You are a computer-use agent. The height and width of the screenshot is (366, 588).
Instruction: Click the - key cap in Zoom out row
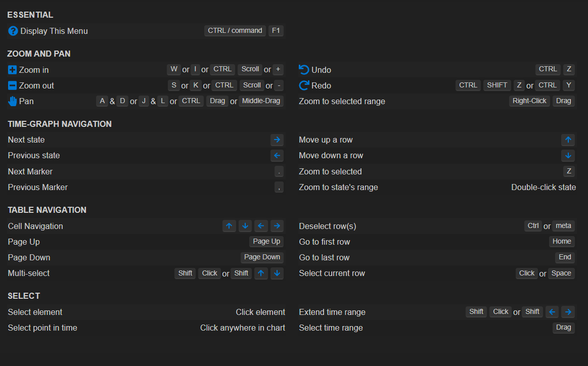click(279, 85)
